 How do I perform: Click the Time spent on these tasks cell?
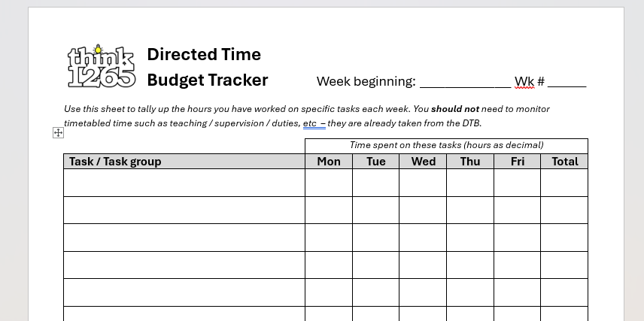(446, 146)
